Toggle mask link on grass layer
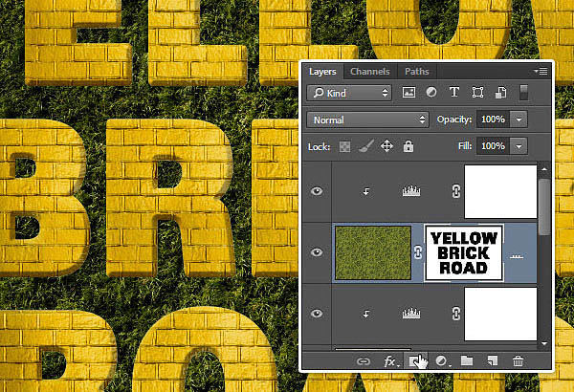Viewport: 574px width, 392px height. click(418, 252)
